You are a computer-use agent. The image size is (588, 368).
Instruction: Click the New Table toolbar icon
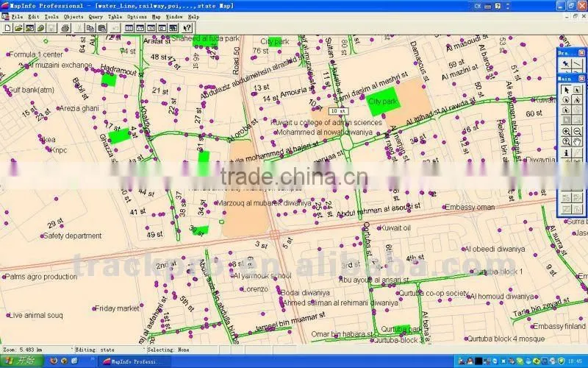[7, 28]
